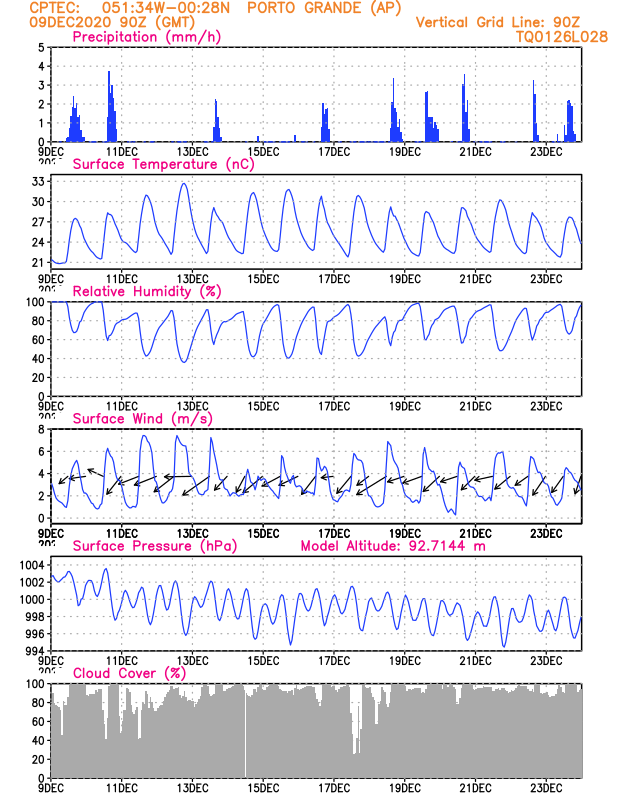This screenshot has width=618, height=800.
Task: Click the temperature peak near 13DEC
Action: [184, 184]
